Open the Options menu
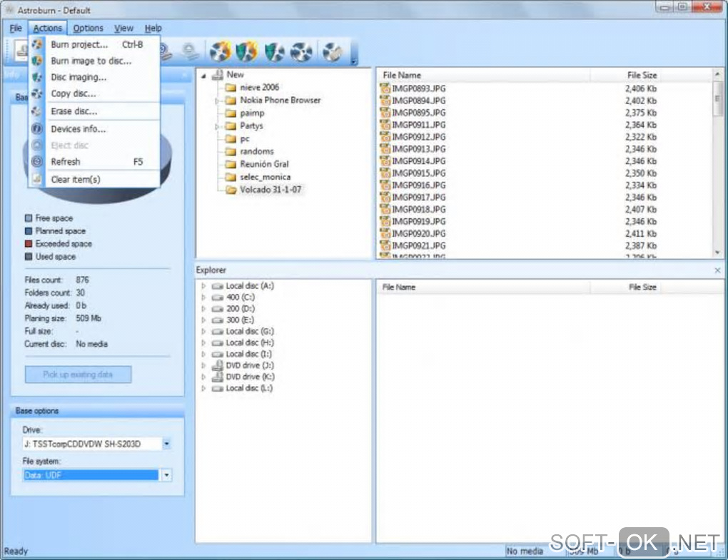Image resolution: width=728 pixels, height=560 pixels. pos(88,29)
